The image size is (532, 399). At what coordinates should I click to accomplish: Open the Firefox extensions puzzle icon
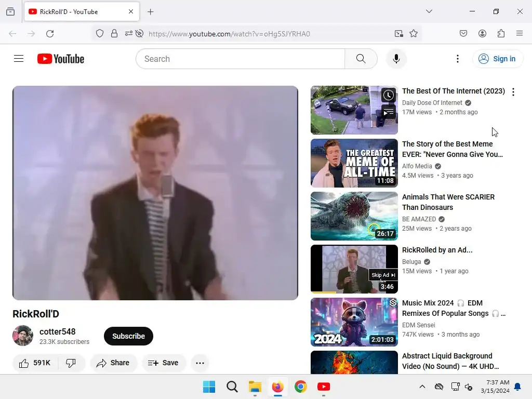click(501, 33)
